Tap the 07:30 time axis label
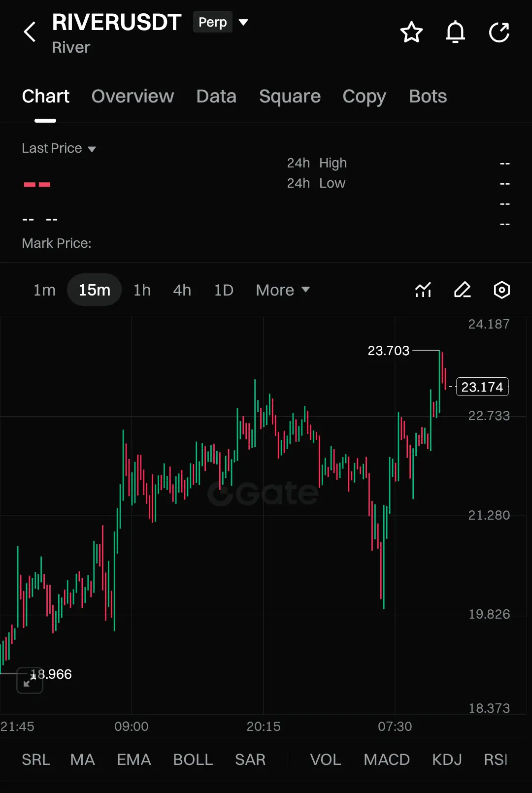Screen dimensions: 532x793 click(395, 727)
